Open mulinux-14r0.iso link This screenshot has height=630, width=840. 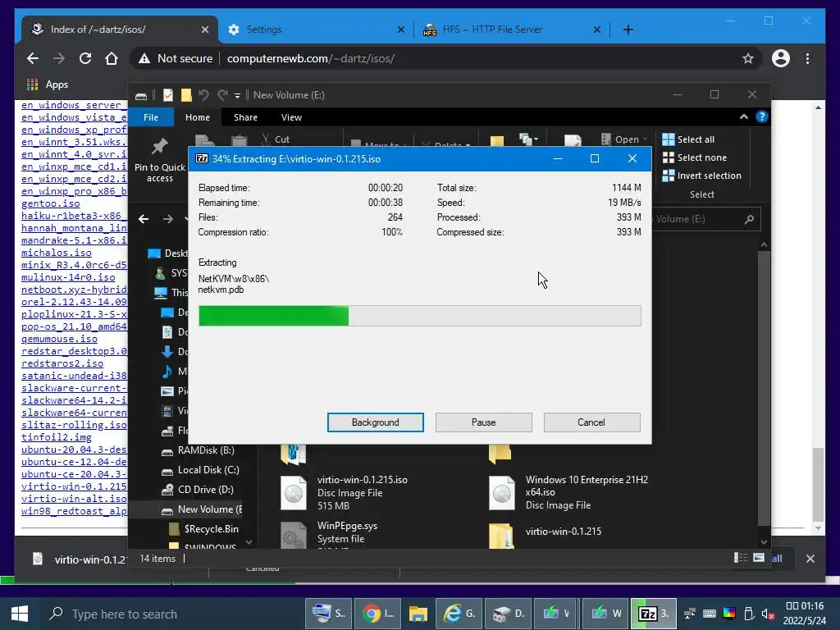coord(68,277)
